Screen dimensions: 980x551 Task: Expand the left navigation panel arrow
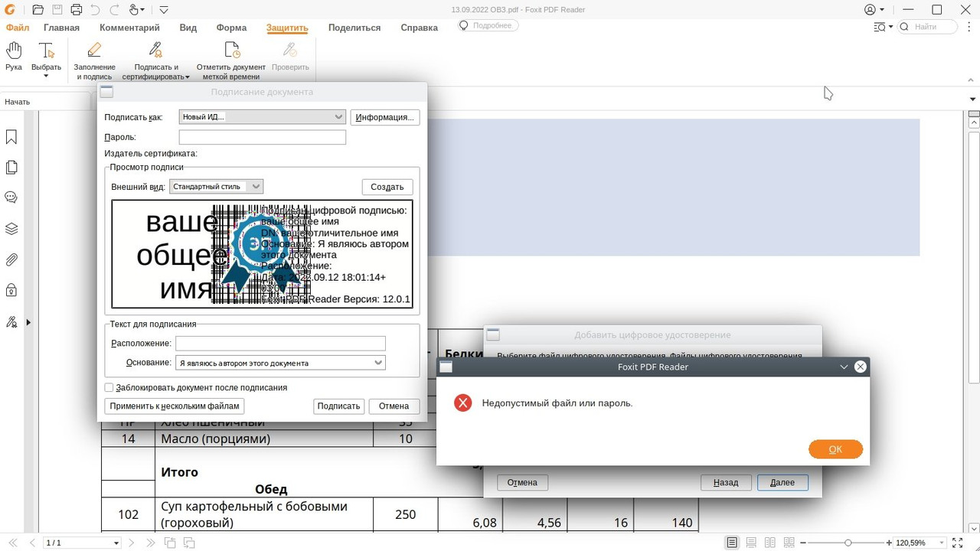[x=28, y=322]
